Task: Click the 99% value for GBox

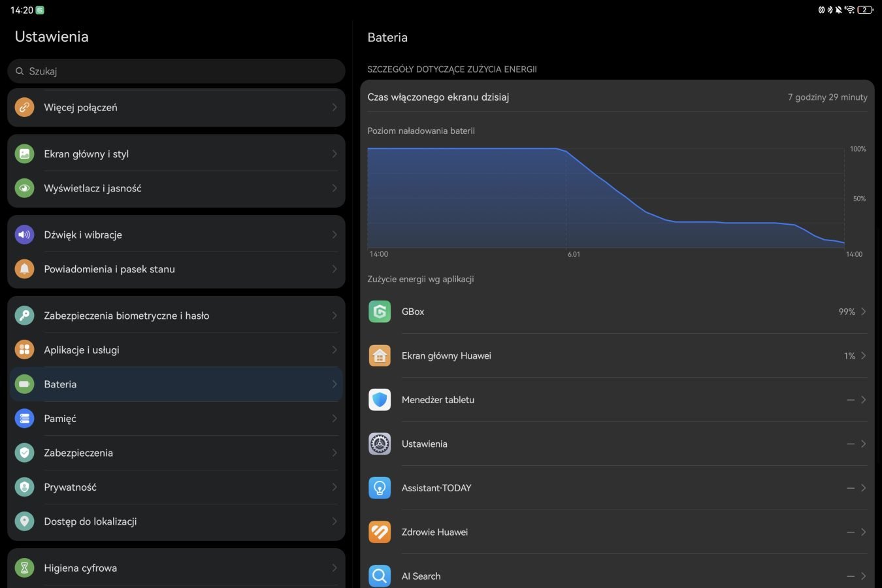Action: (847, 312)
